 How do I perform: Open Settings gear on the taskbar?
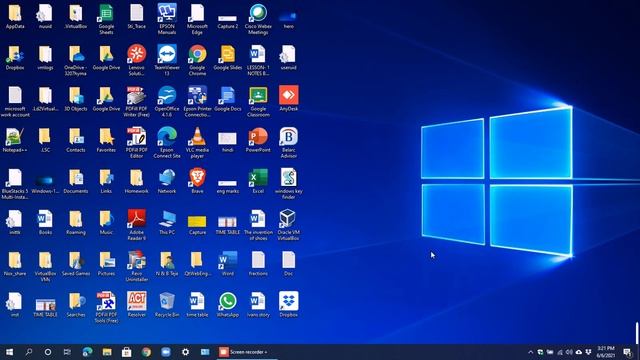coord(185,352)
